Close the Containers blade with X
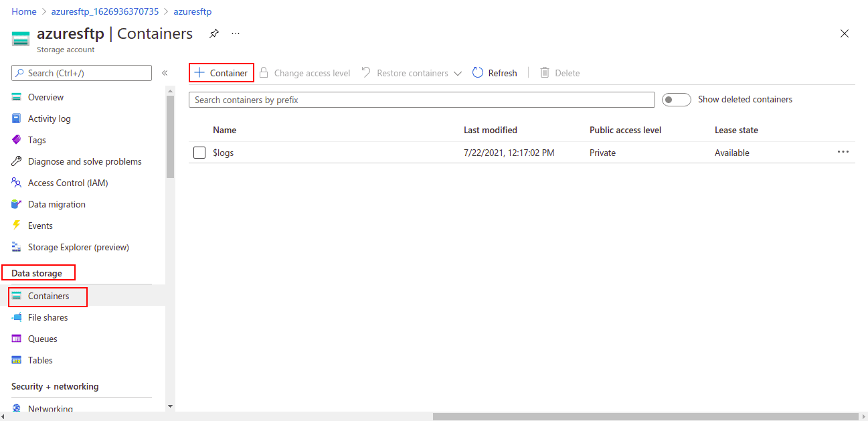 [x=845, y=33]
